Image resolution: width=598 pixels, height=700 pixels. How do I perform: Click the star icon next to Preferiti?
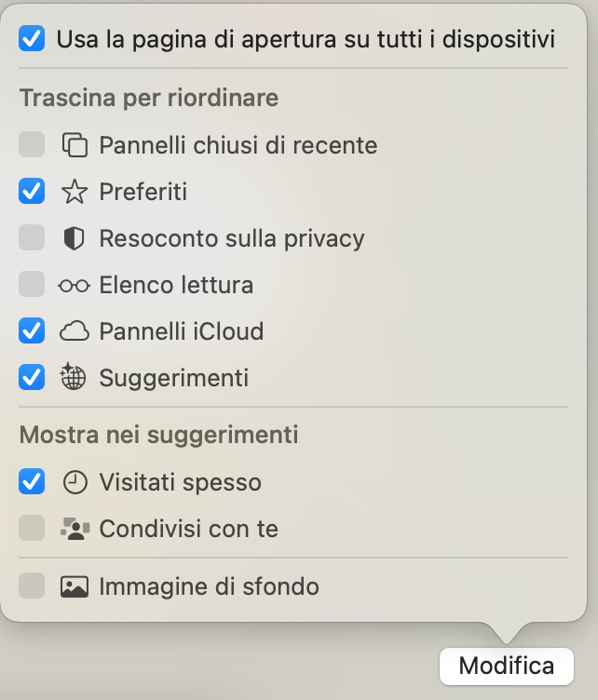point(74,192)
